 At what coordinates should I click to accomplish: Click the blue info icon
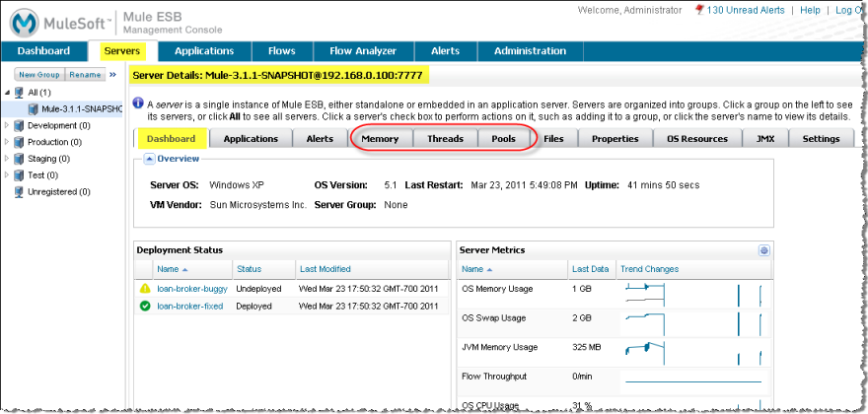tap(138, 103)
